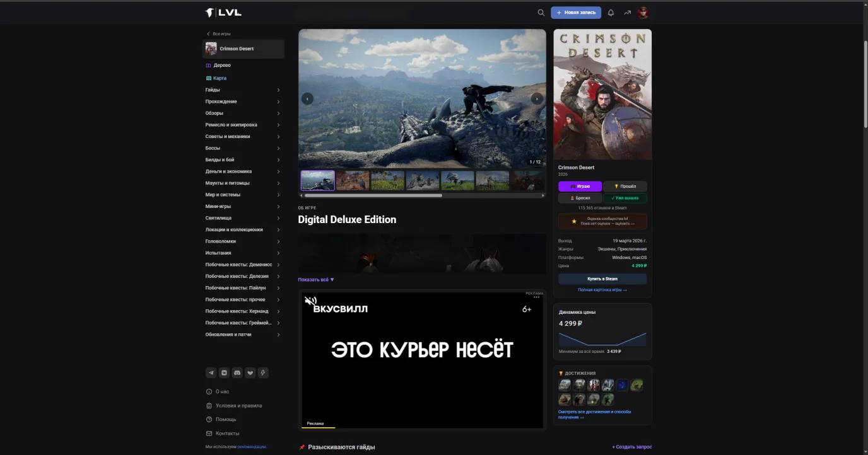Click the lightning bolt icon in sidebar
The image size is (868, 455).
264,372
